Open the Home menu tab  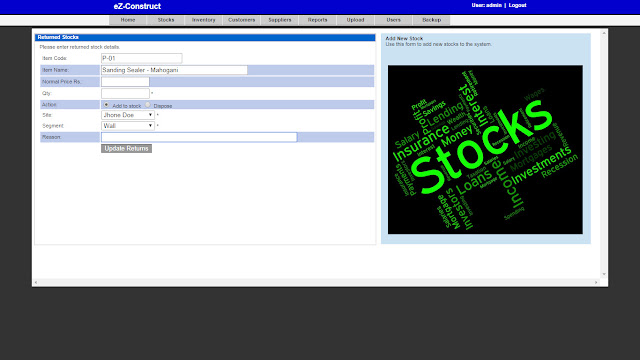coord(128,20)
